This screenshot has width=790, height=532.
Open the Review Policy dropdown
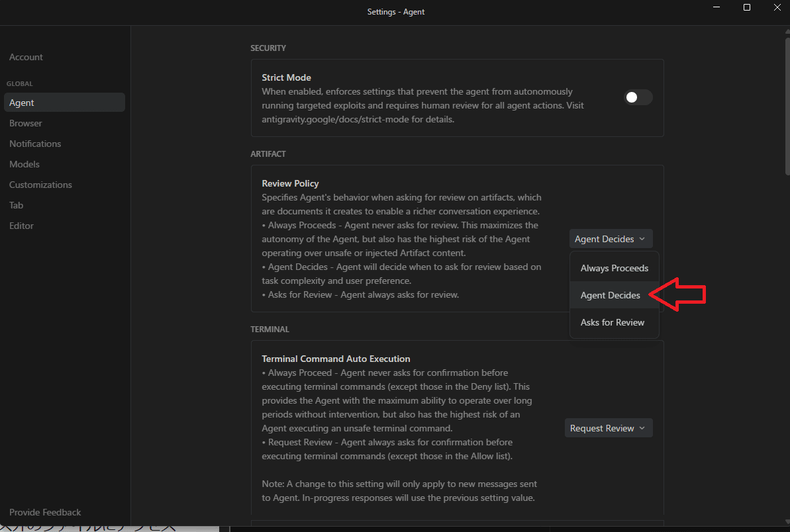coord(610,239)
